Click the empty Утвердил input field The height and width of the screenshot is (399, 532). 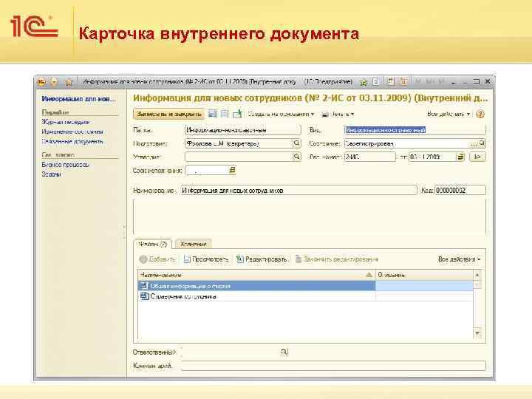coord(239,157)
